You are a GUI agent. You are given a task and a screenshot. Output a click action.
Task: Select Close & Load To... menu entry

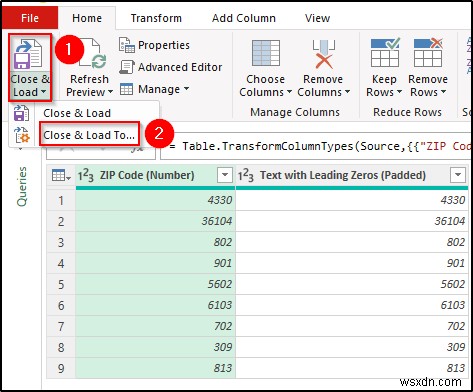[89, 135]
